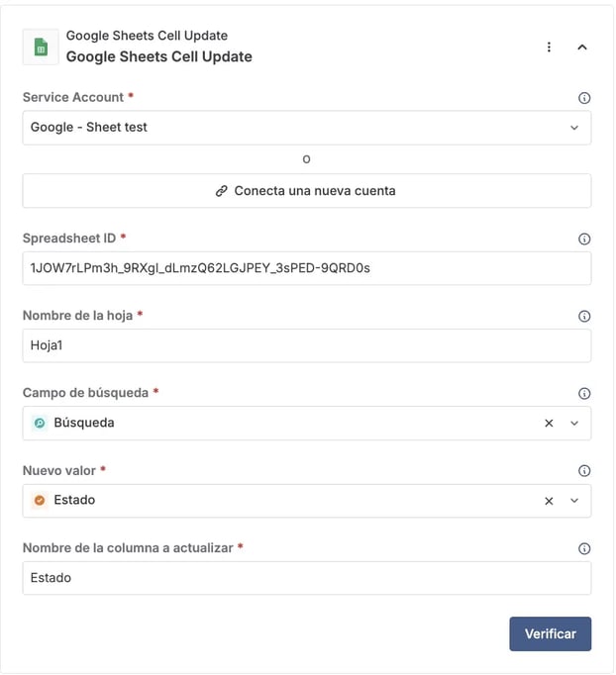Image resolution: width=616 pixels, height=675 pixels.
Task: Click info icon next to Service Account
Action: (x=584, y=98)
